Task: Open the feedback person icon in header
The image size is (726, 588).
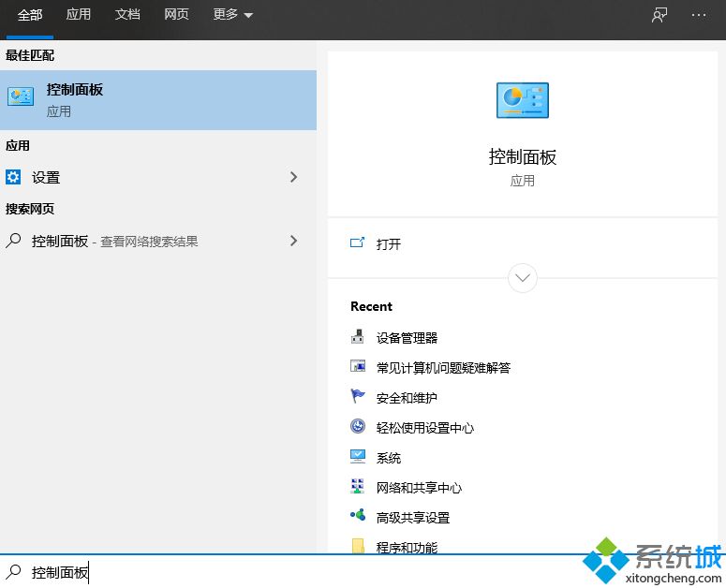Action: click(659, 15)
